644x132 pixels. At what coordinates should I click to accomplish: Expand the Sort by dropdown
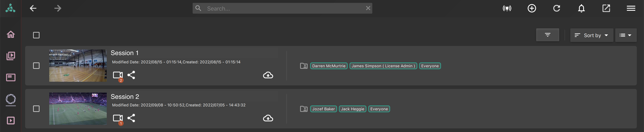pyautogui.click(x=592, y=35)
